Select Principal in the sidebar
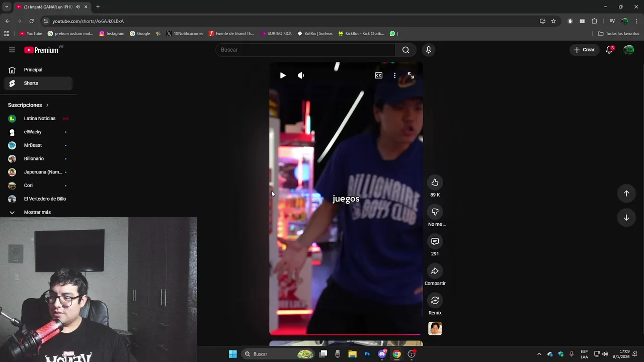Image resolution: width=644 pixels, height=362 pixels. coord(38,70)
